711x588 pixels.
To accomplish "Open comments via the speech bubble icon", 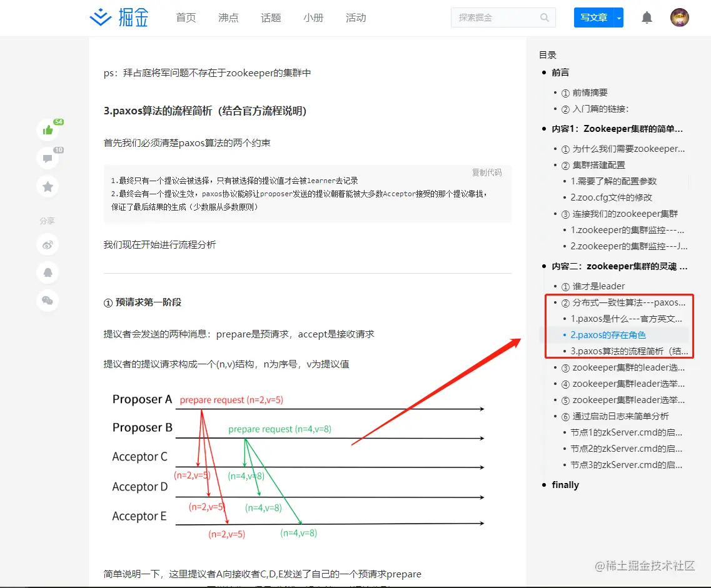I will click(48, 158).
